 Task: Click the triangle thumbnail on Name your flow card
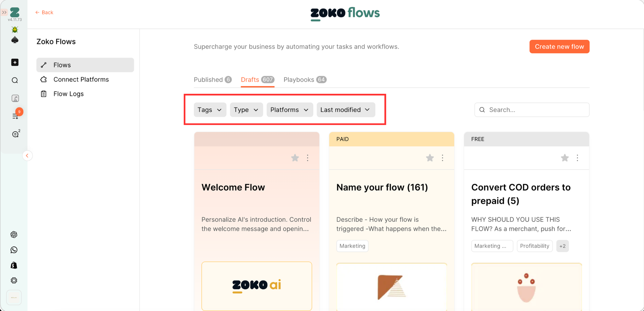pyautogui.click(x=392, y=287)
